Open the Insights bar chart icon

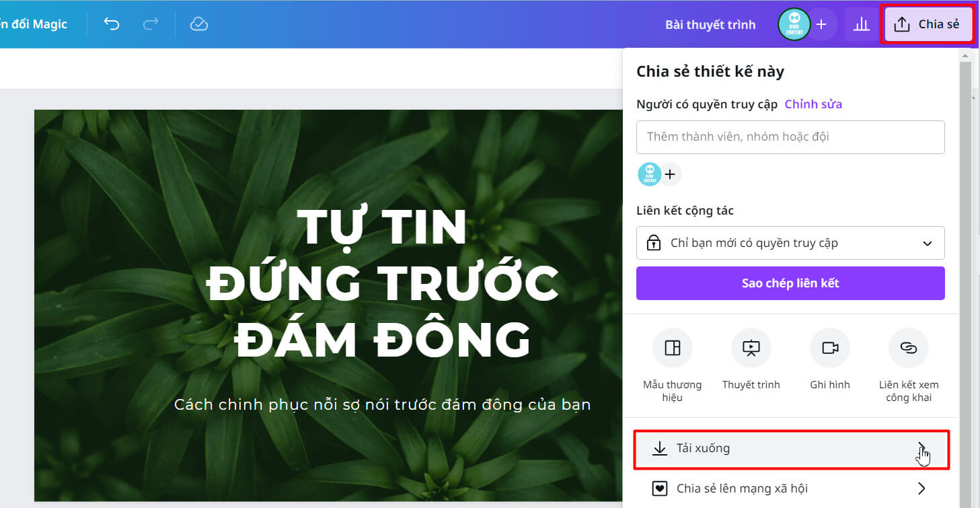coord(862,24)
